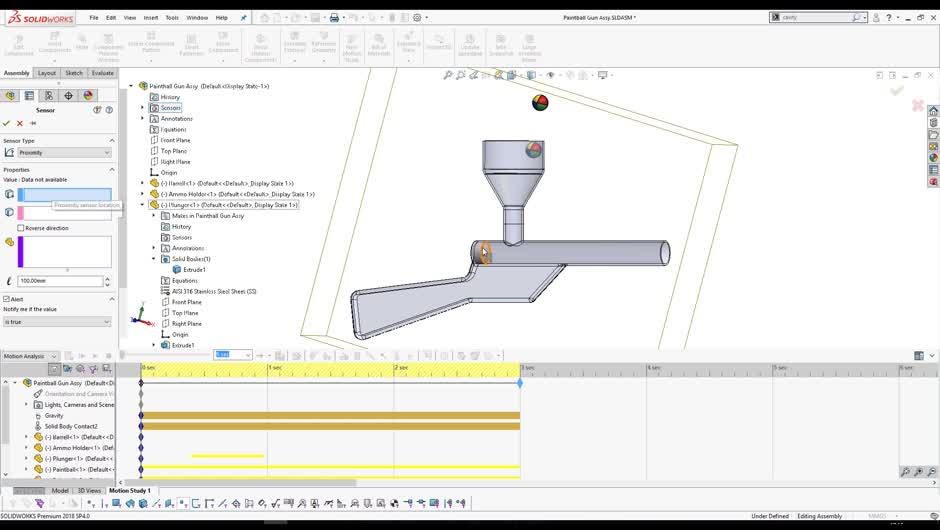Click the Sensor help question mark icon
The width and height of the screenshot is (940, 530).
[x=109, y=110]
